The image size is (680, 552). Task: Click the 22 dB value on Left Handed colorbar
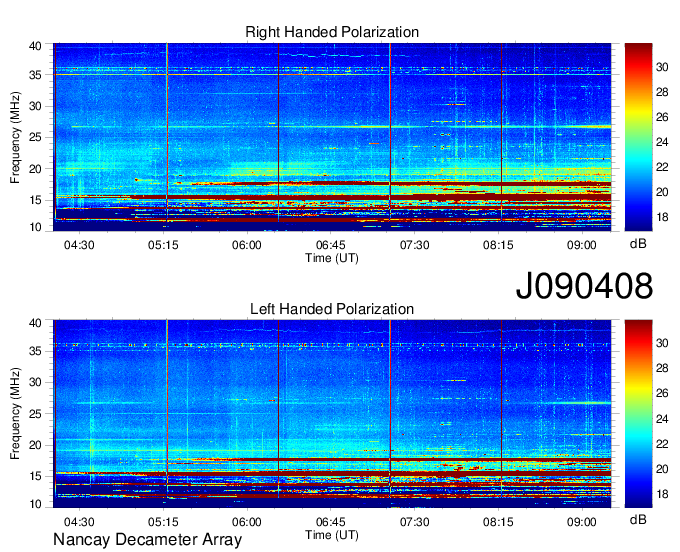pos(662,444)
